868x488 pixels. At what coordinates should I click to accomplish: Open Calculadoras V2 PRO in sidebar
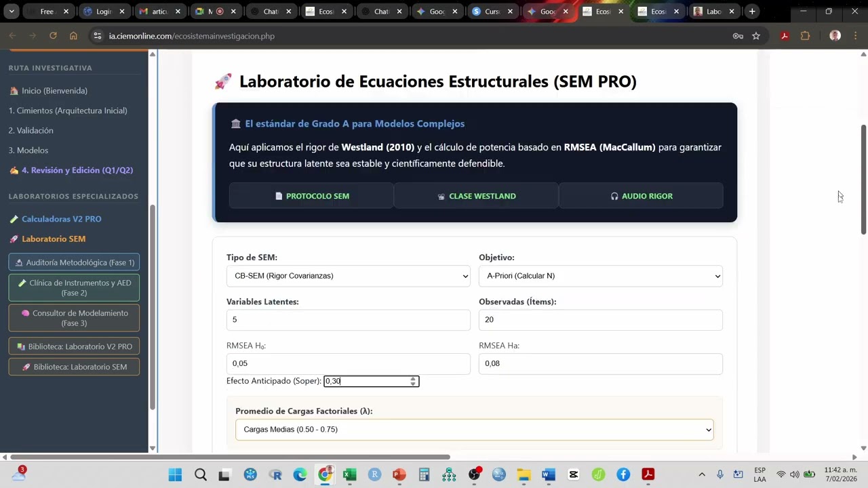click(x=56, y=219)
